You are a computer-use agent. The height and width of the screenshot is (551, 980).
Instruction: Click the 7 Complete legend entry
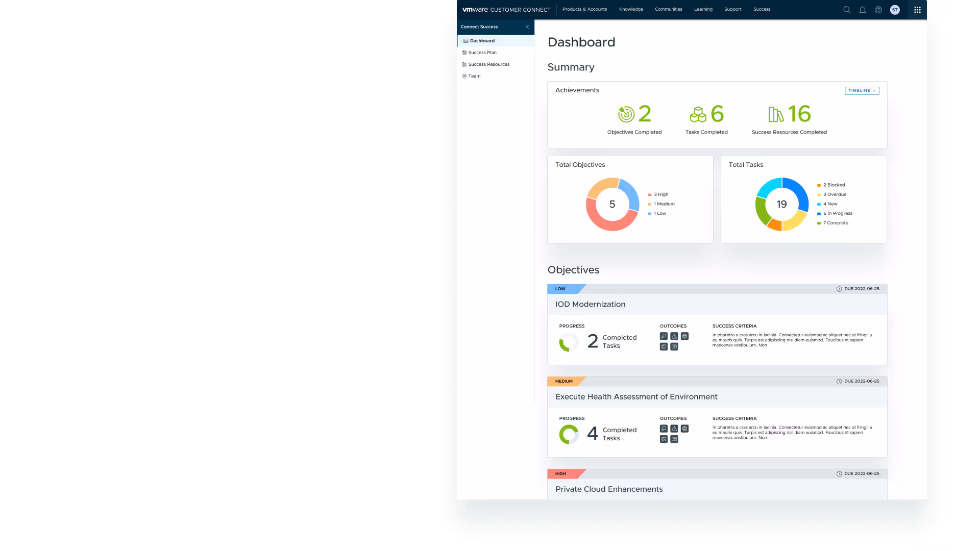(x=835, y=223)
